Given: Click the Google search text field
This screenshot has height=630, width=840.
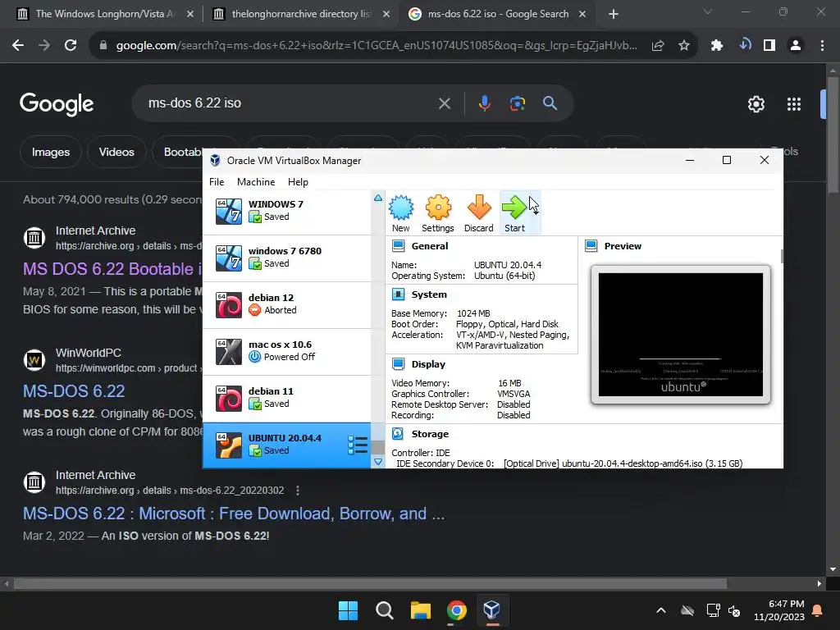Looking at the screenshot, I should point(290,103).
